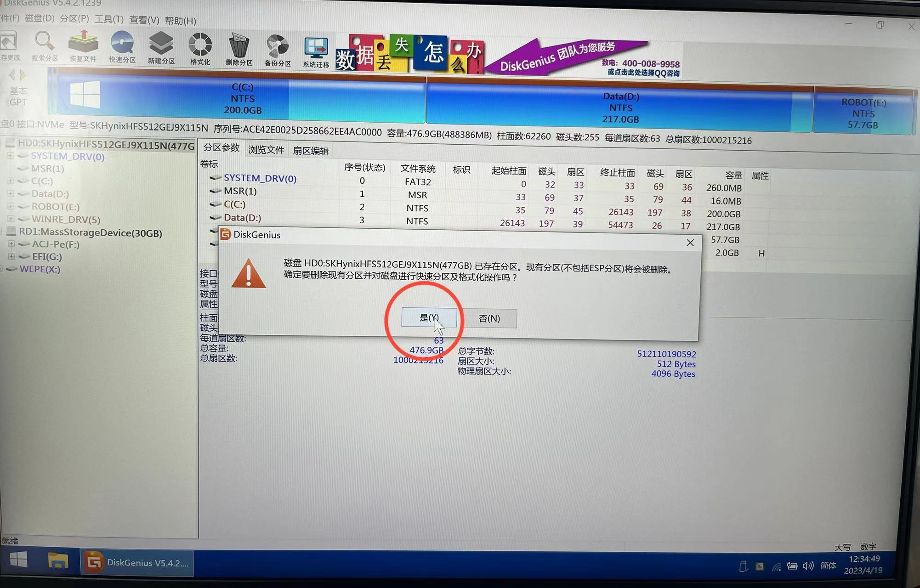920x588 pixels.
Task: Expand the ACJ-Pe(F:) tree node
Action: click(x=11, y=244)
